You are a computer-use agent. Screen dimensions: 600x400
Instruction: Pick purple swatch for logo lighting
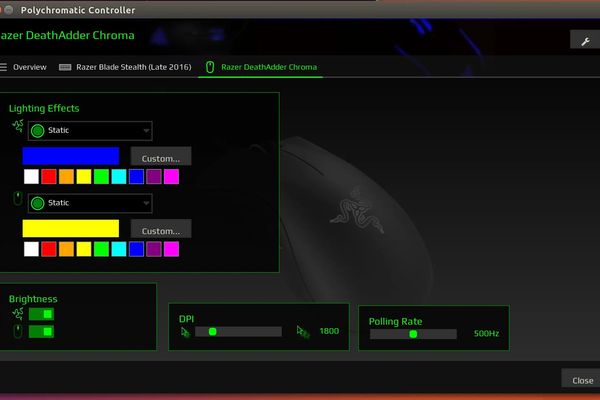154,177
